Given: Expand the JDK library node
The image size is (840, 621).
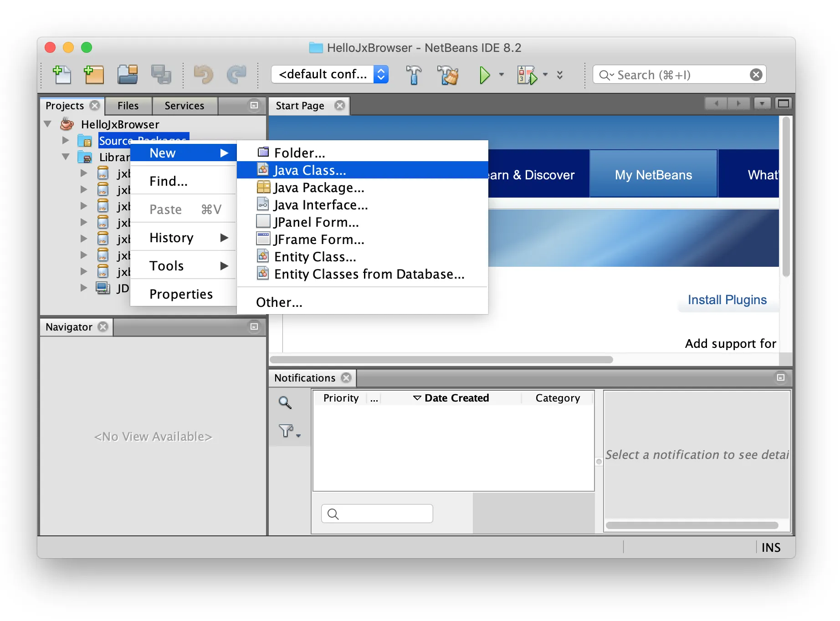Looking at the screenshot, I should tap(84, 288).
